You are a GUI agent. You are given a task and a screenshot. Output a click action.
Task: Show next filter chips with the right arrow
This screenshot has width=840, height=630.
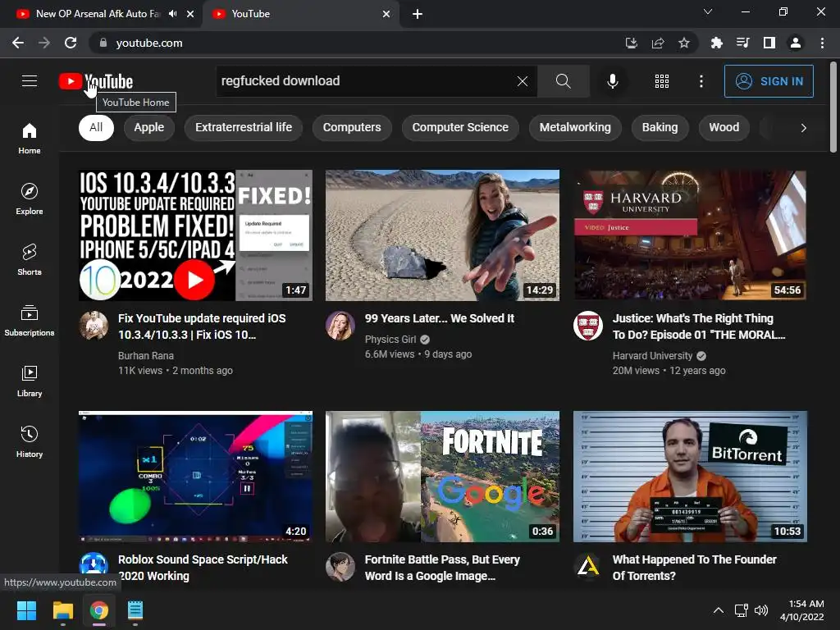tap(803, 128)
